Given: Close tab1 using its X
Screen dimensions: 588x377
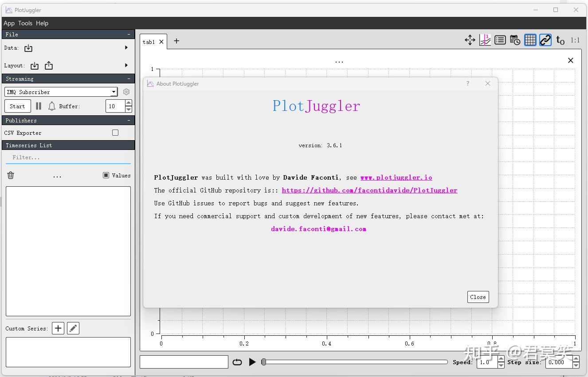Looking at the screenshot, I should pos(161,42).
